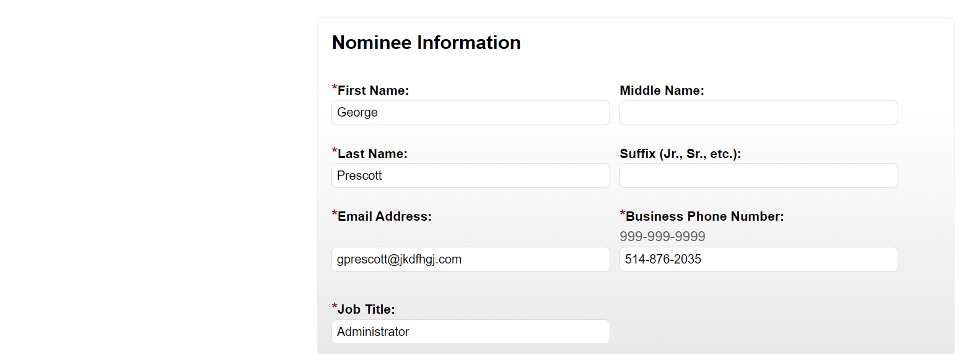Select the empty Suffix text box
This screenshot has height=354, width=980.
758,175
